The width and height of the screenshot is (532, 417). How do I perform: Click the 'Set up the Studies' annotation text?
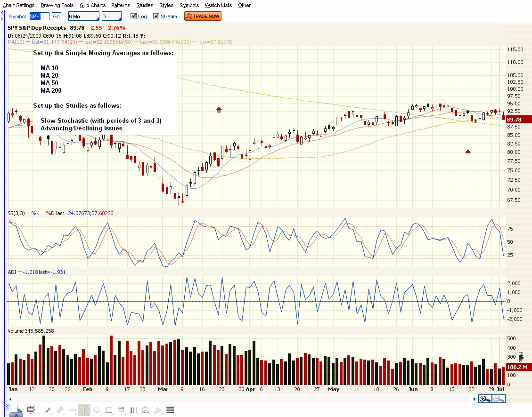coord(77,106)
